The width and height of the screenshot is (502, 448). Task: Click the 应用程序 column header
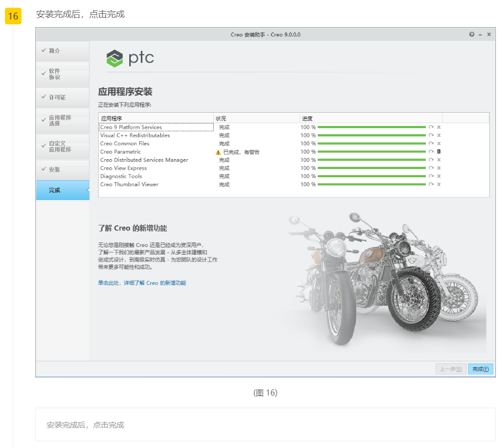click(x=156, y=118)
